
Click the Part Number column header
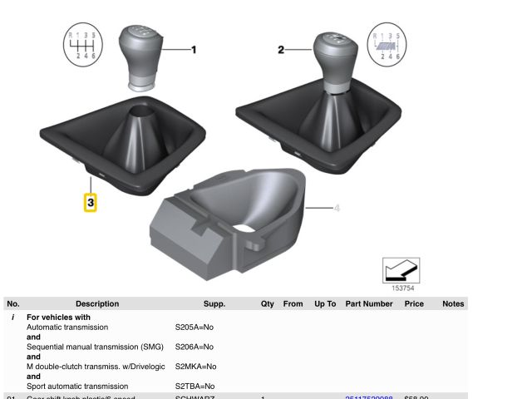(x=368, y=304)
